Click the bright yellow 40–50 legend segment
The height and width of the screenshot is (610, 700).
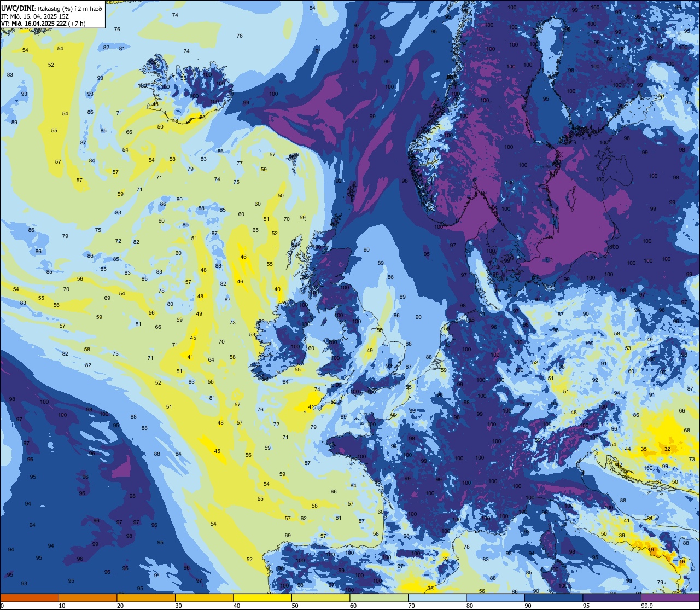tap(262, 597)
